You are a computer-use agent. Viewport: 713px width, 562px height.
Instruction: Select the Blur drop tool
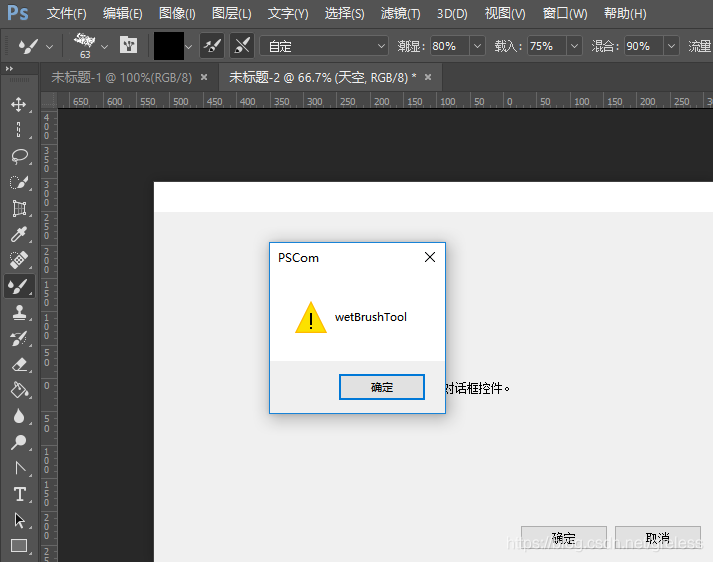pyautogui.click(x=19, y=416)
